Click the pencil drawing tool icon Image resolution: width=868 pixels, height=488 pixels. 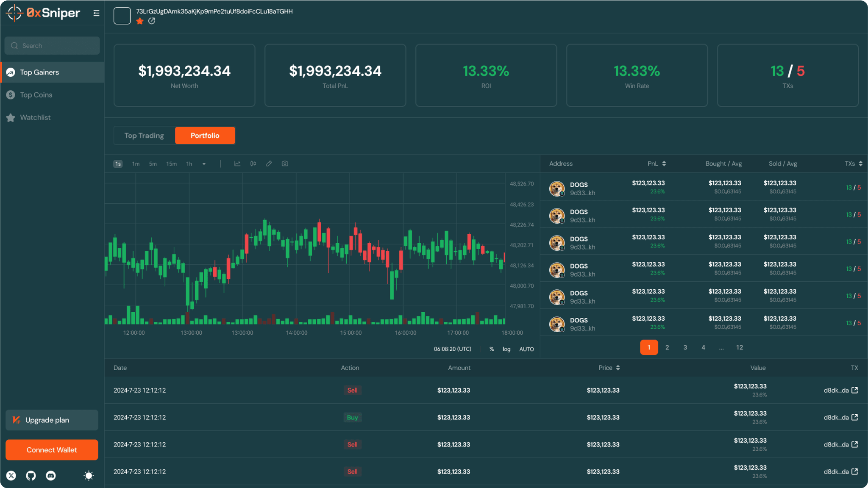[x=269, y=164]
